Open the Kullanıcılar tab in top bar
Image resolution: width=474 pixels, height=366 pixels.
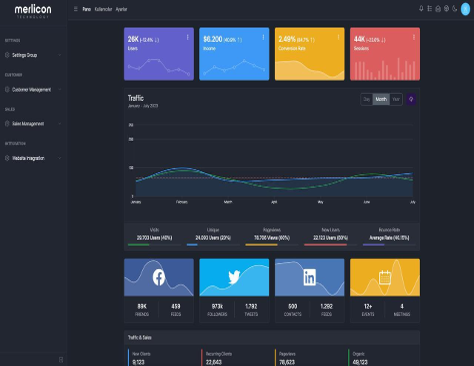[x=103, y=9]
